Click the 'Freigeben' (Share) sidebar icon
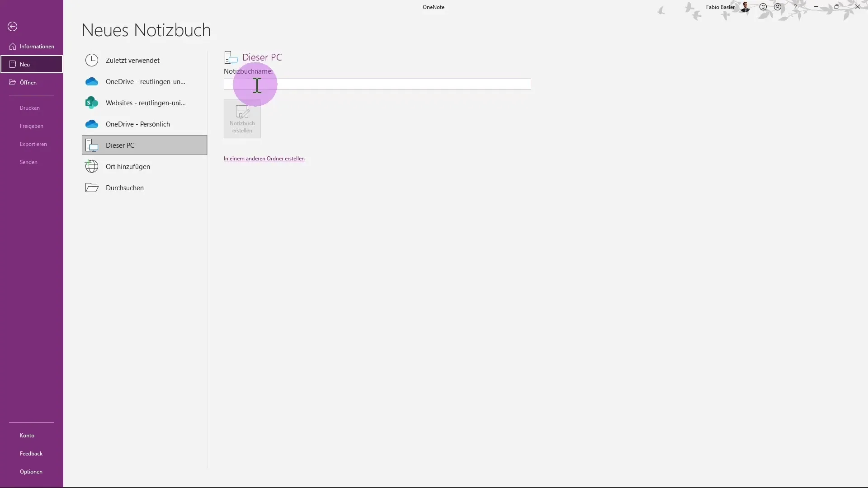 point(31,126)
